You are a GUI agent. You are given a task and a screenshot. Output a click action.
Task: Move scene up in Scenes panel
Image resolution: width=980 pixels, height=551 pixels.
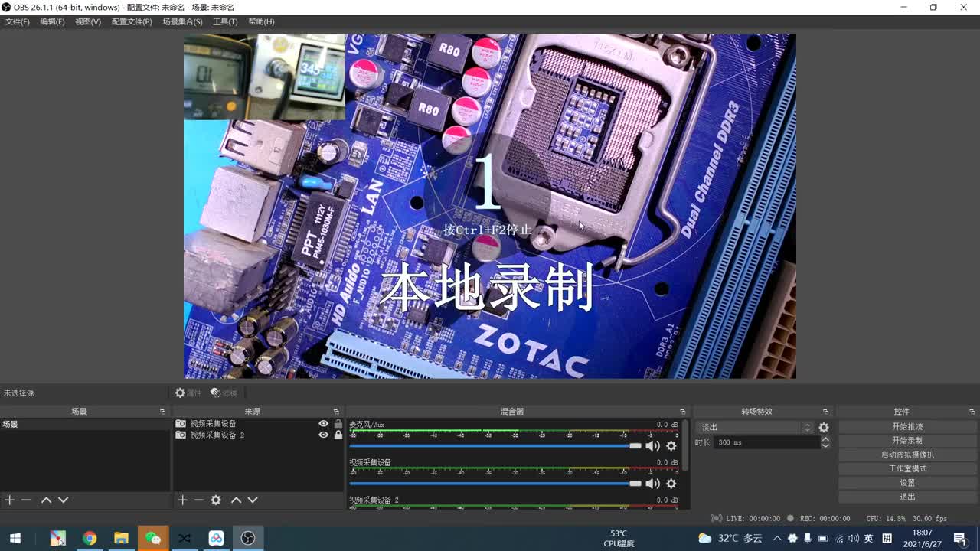[46, 500]
